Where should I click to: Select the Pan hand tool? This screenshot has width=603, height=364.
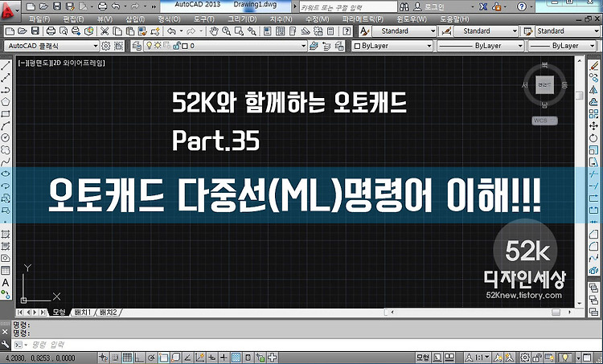tap(214, 31)
